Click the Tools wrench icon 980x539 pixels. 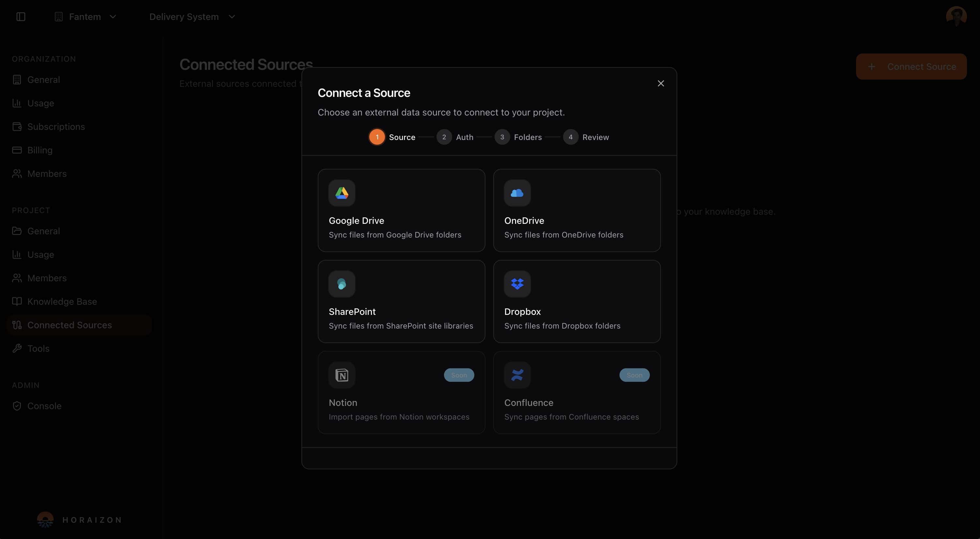click(17, 348)
